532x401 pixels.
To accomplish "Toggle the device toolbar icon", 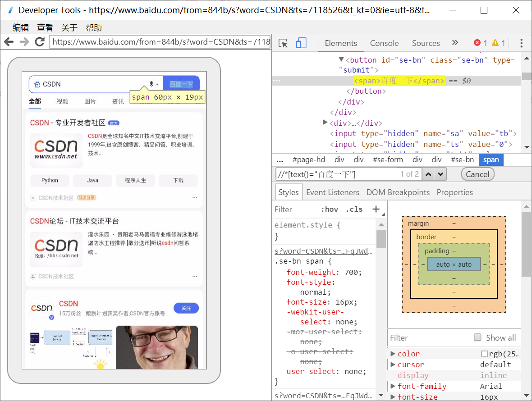I will tap(301, 42).
